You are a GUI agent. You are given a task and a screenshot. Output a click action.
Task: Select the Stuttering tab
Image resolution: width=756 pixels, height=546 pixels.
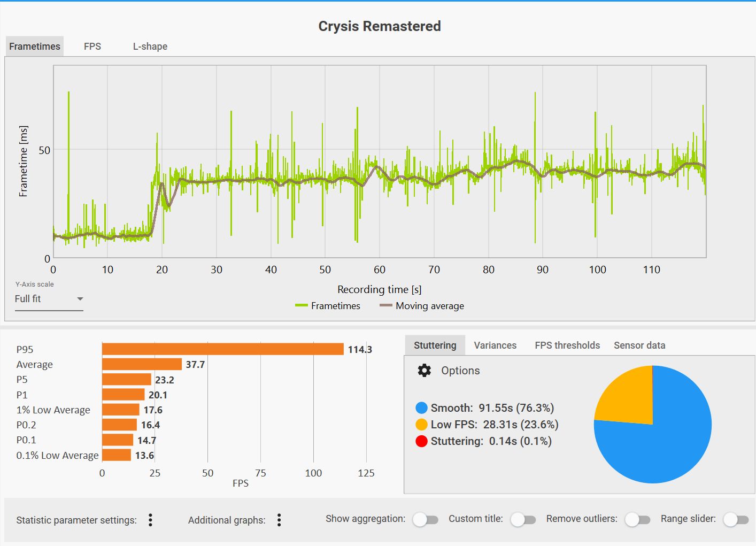click(435, 345)
